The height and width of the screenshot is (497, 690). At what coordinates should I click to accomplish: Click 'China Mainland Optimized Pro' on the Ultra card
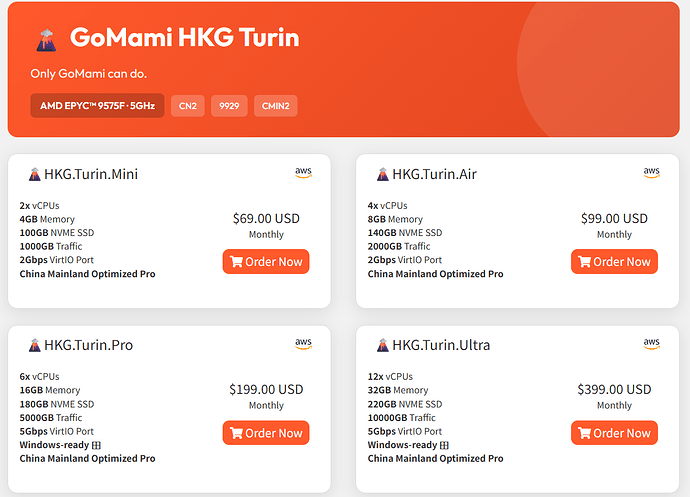[x=436, y=459]
